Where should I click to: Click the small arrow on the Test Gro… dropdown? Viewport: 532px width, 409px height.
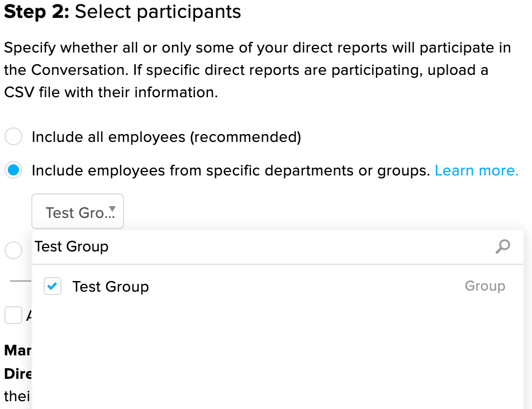point(112,208)
